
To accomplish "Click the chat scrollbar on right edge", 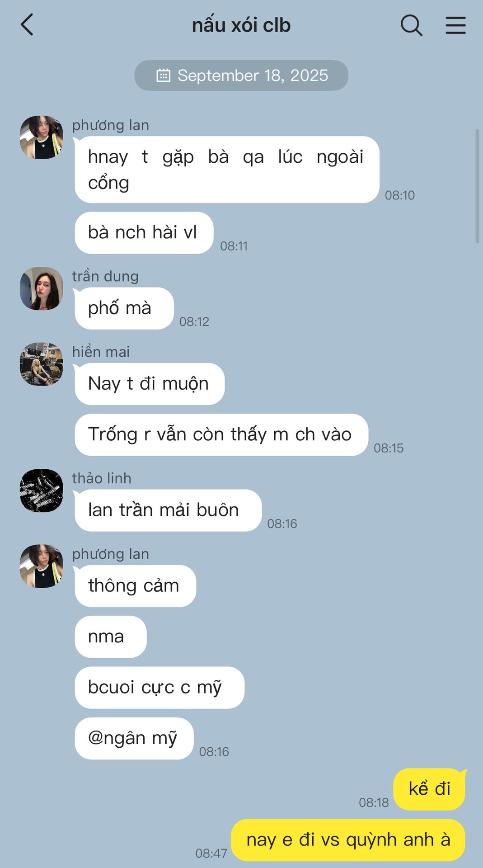I will (x=477, y=186).
